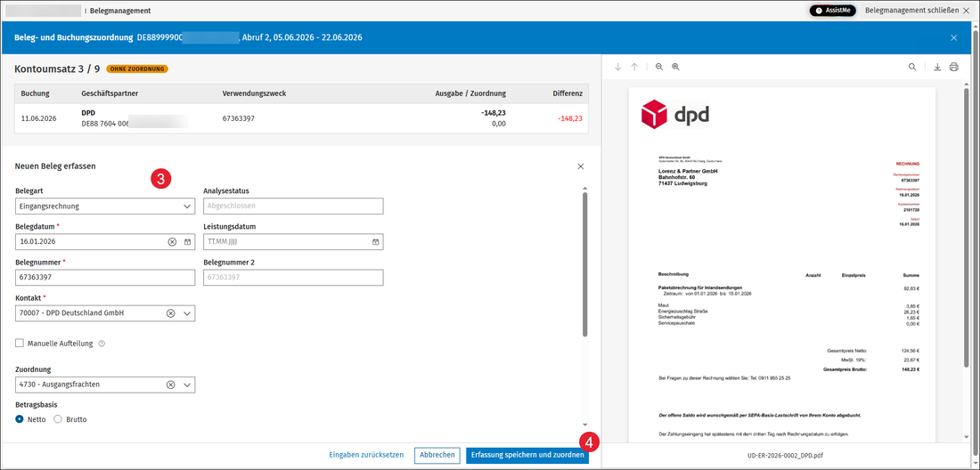Expand the Kontakt dropdown list
This screenshot has width=980, height=470.
pyautogui.click(x=187, y=313)
